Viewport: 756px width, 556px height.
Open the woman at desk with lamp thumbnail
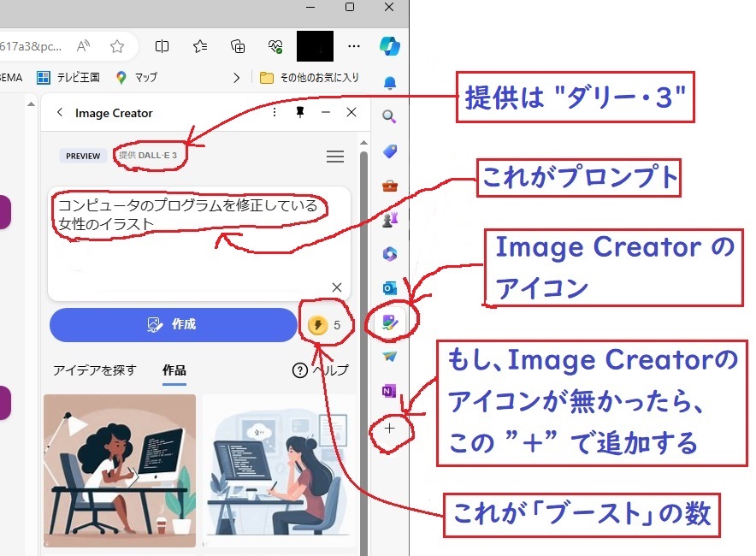pos(120,471)
